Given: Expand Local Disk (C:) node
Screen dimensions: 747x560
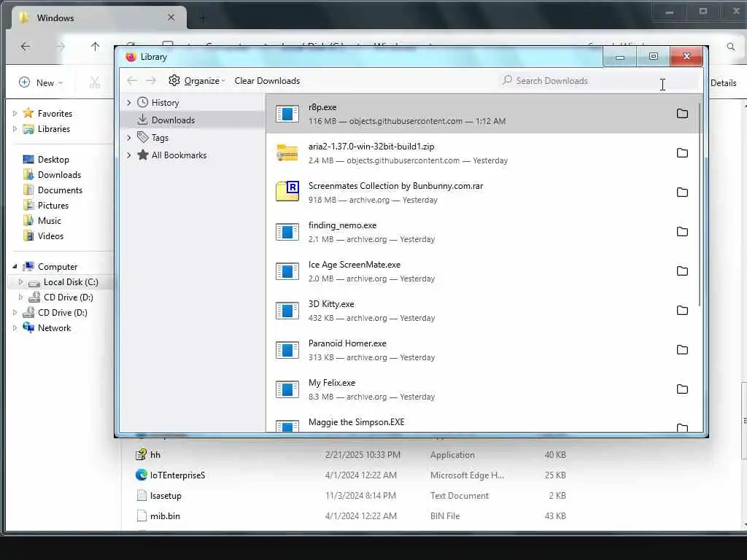Looking at the screenshot, I should pyautogui.click(x=20, y=282).
